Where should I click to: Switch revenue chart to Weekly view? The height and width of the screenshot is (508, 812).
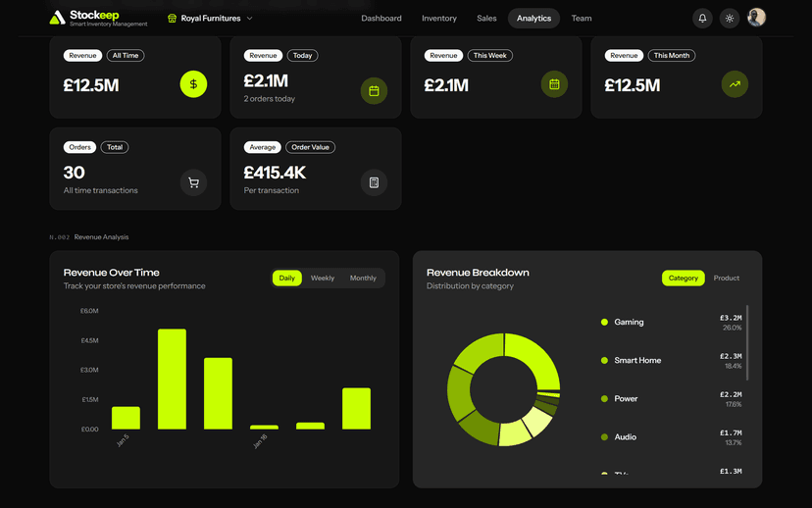323,279
